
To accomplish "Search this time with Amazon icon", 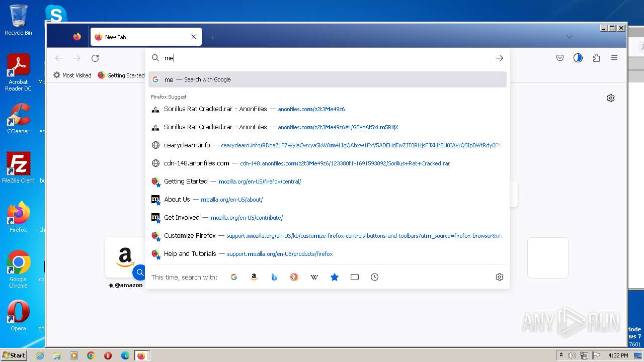I will pyautogui.click(x=254, y=277).
